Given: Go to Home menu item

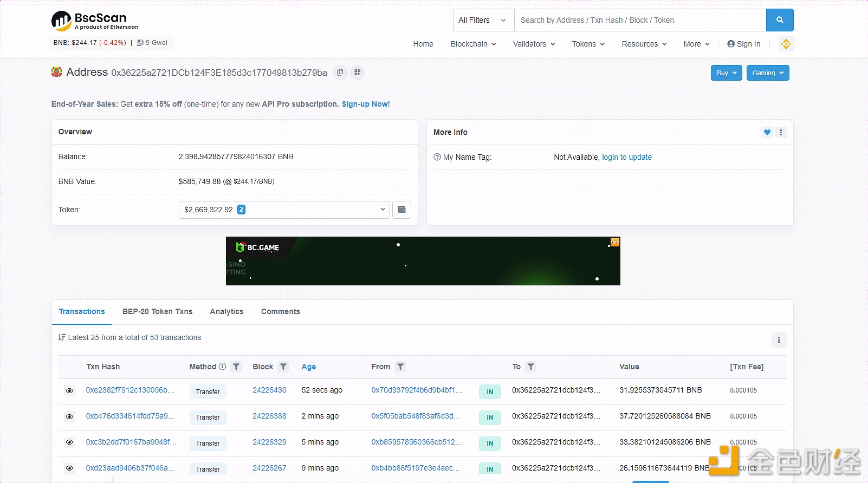Looking at the screenshot, I should 423,44.
